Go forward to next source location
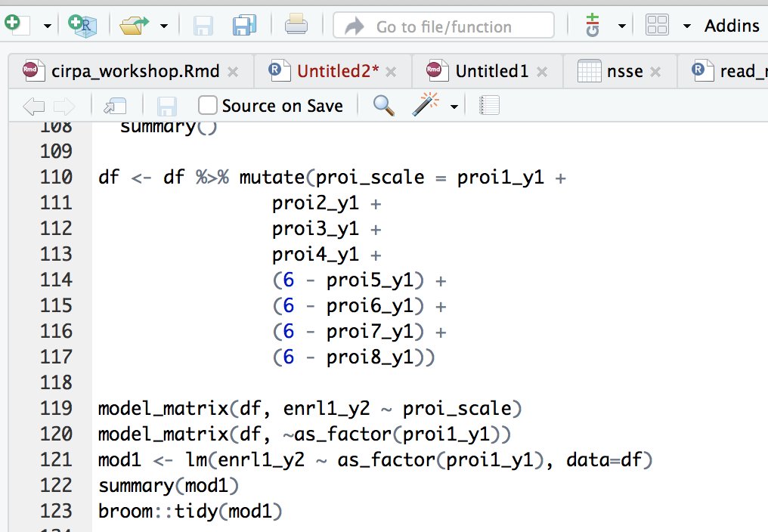This screenshot has height=532, width=768. click(x=64, y=106)
